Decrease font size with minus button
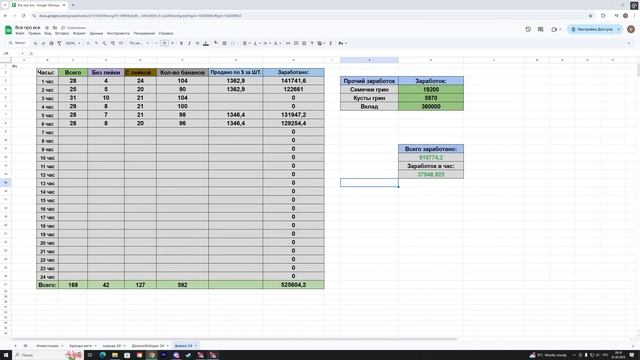Image resolution: width=640 pixels, height=360 pixels. click(156, 43)
